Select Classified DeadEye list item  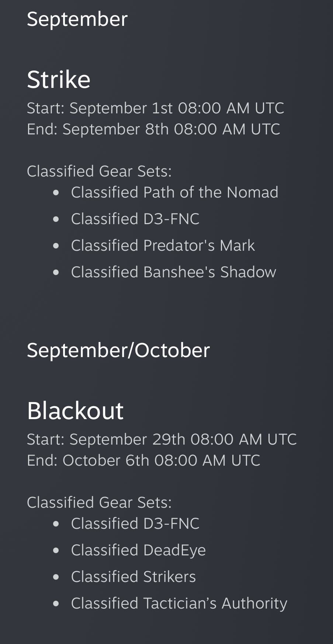click(138, 550)
